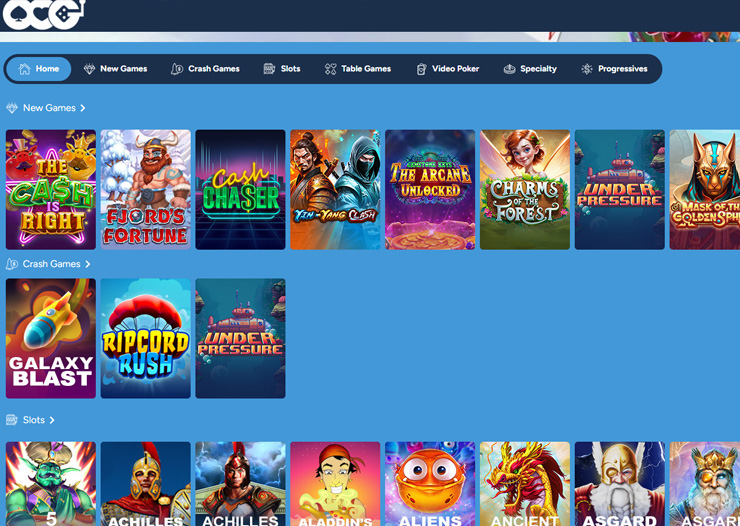Open the Slots section heading link
The height and width of the screenshot is (526, 740).
tap(34, 420)
